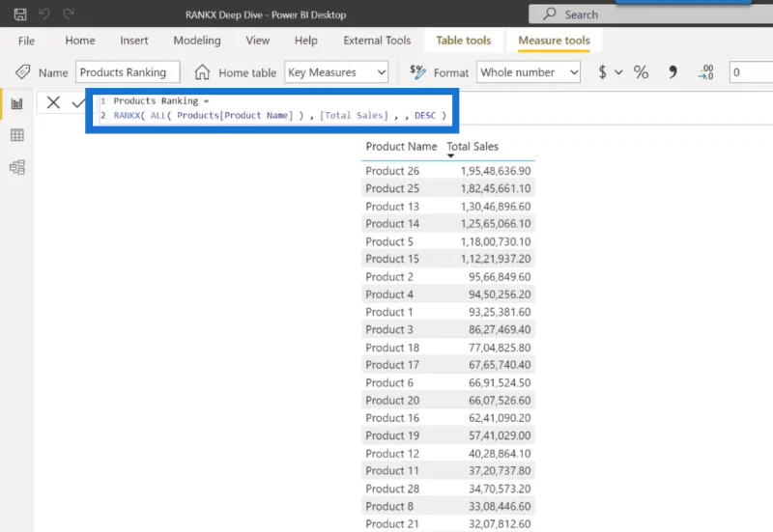Screen dimensions: 773x532
Task: Open the View ribbon tab
Action: pos(258,41)
